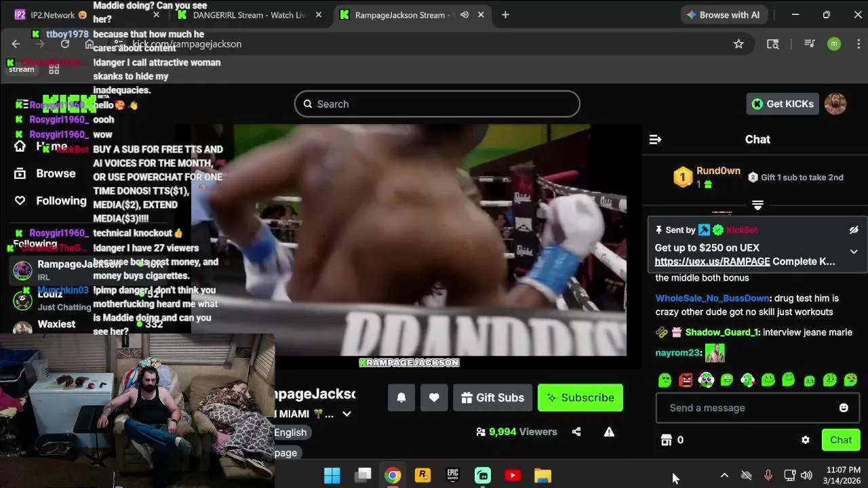Open WholeSale_No_BussDown's chat profile

click(712, 298)
